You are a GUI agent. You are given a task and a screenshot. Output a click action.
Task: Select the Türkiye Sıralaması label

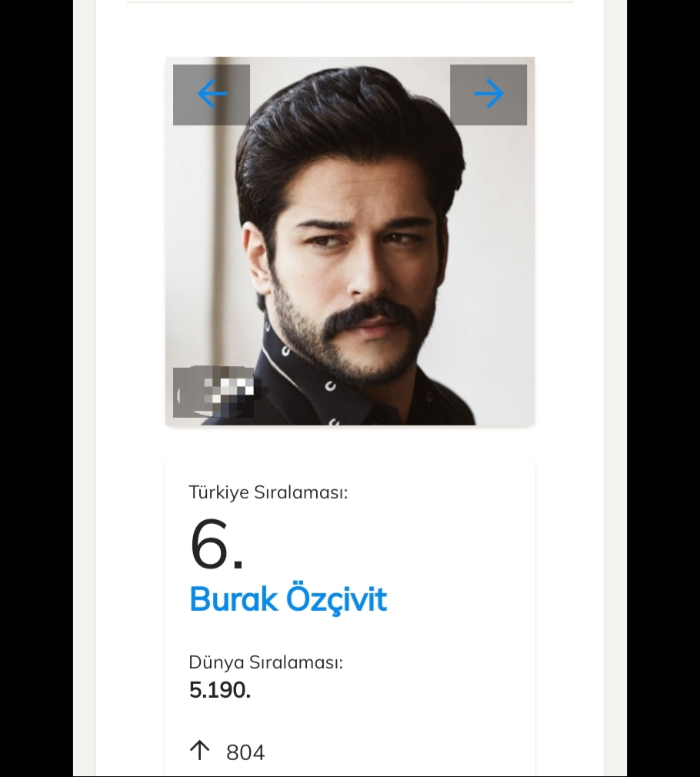(x=268, y=492)
